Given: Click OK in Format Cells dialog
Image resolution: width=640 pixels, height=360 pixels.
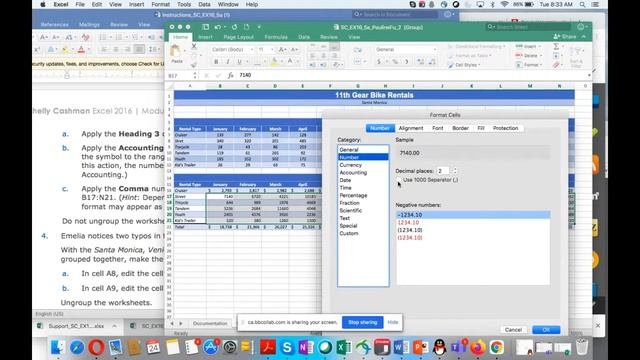Looking at the screenshot, I should [546, 330].
